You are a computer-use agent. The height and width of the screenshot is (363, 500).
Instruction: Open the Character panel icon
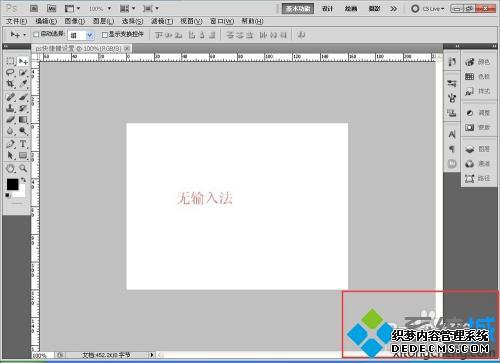coord(452,134)
